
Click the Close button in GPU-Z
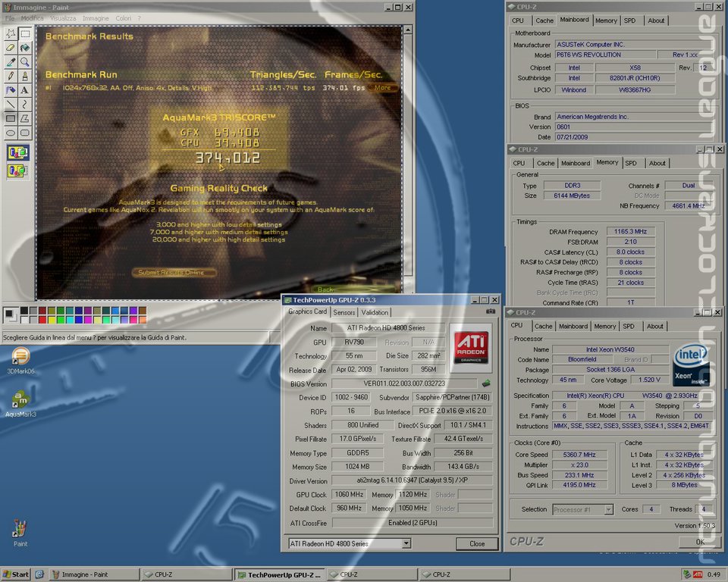[x=477, y=543]
